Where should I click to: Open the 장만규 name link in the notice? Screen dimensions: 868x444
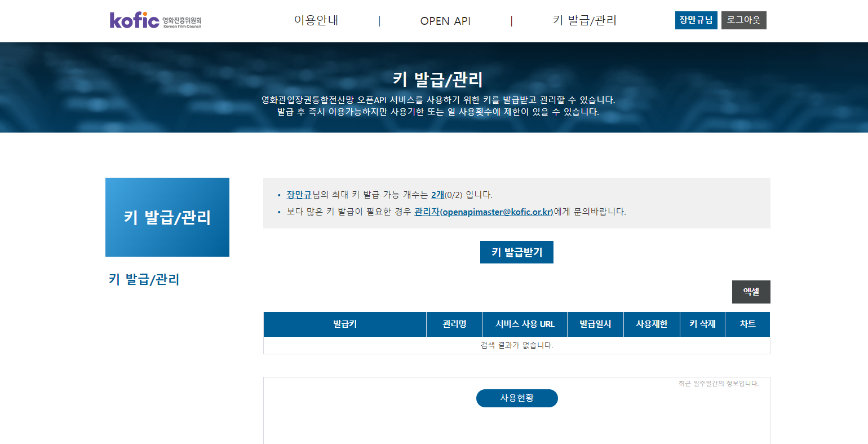coord(299,195)
